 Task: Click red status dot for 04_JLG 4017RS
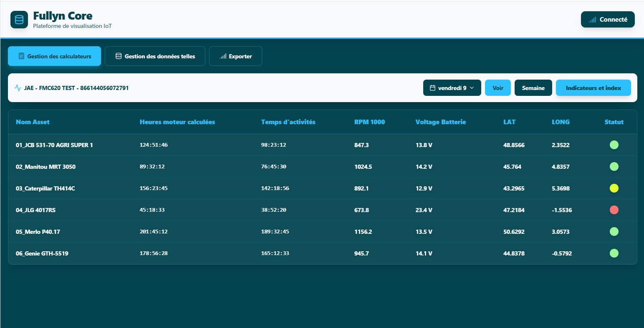[614, 210]
